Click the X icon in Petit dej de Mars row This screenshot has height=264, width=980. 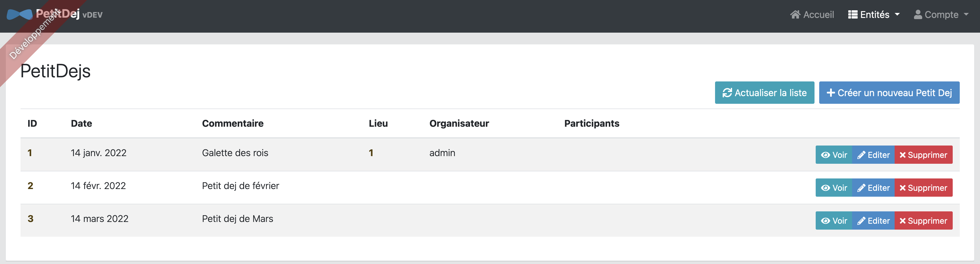[x=902, y=221]
